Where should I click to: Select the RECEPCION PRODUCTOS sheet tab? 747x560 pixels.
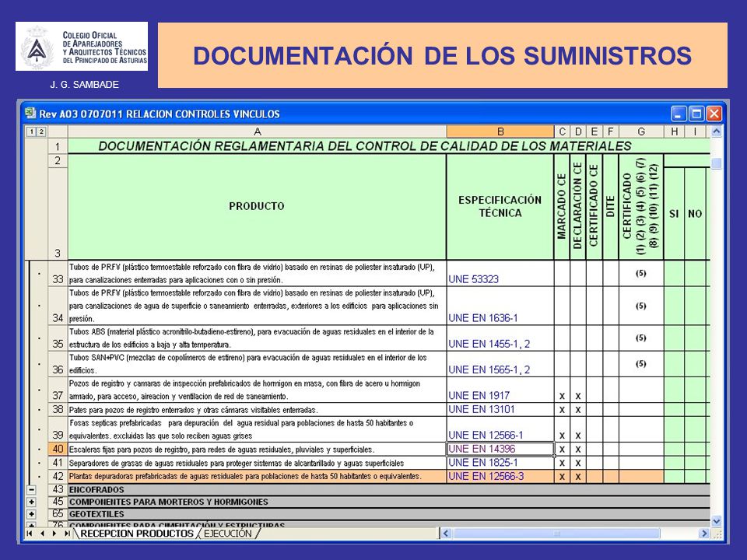[137, 534]
